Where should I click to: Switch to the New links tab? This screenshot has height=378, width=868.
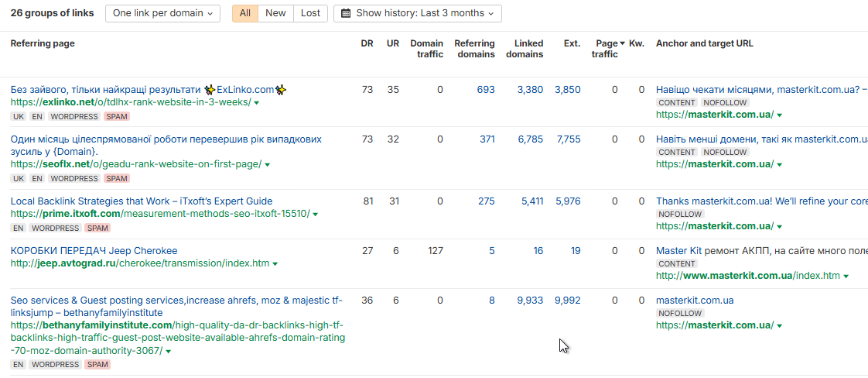pyautogui.click(x=275, y=13)
